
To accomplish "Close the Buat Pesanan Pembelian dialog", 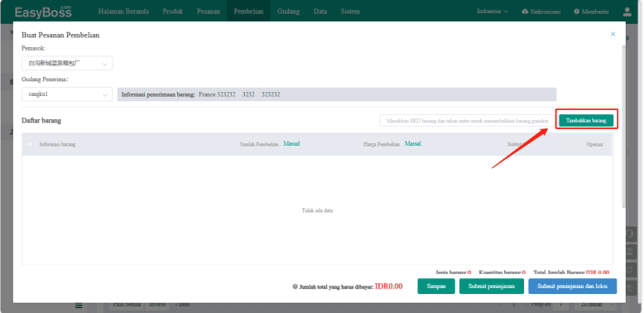I will point(613,34).
